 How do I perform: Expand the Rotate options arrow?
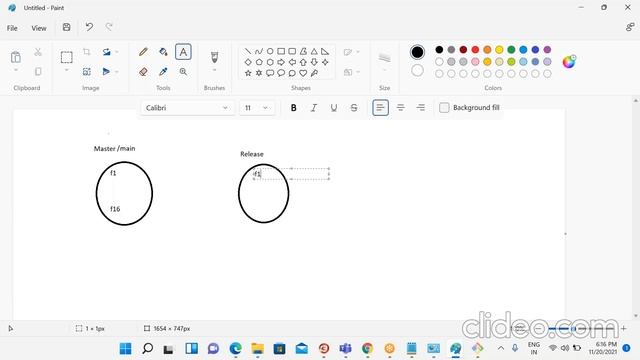point(117,52)
